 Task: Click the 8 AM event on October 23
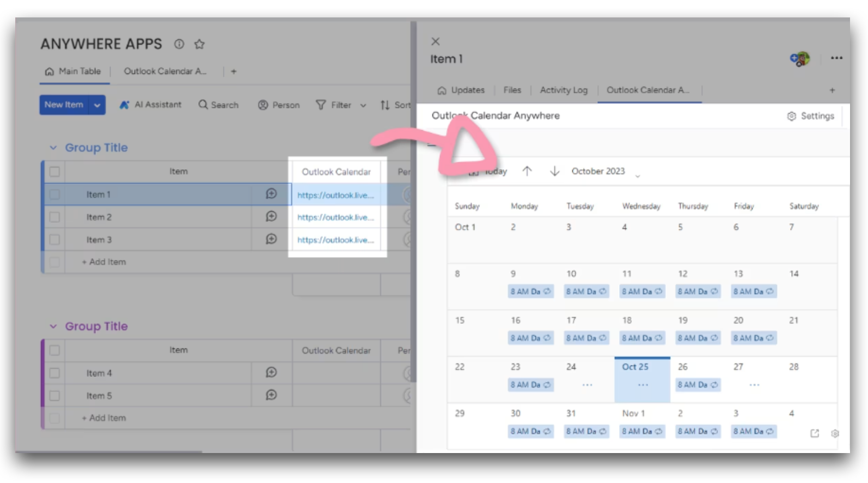[x=530, y=384]
